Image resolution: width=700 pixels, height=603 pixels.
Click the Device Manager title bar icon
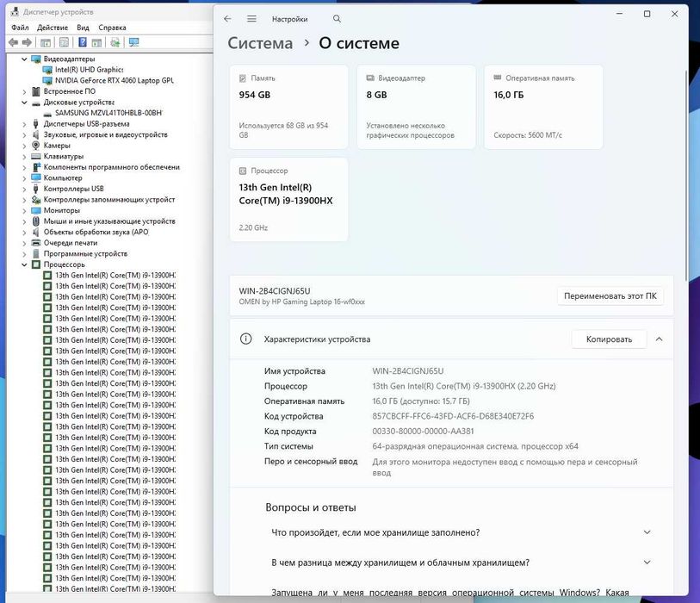(x=15, y=12)
